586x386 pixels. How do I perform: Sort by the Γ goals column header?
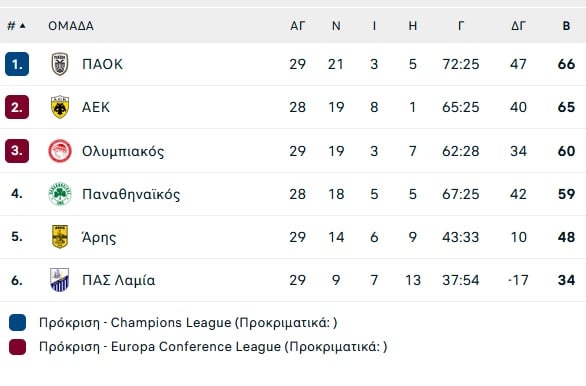click(x=461, y=26)
